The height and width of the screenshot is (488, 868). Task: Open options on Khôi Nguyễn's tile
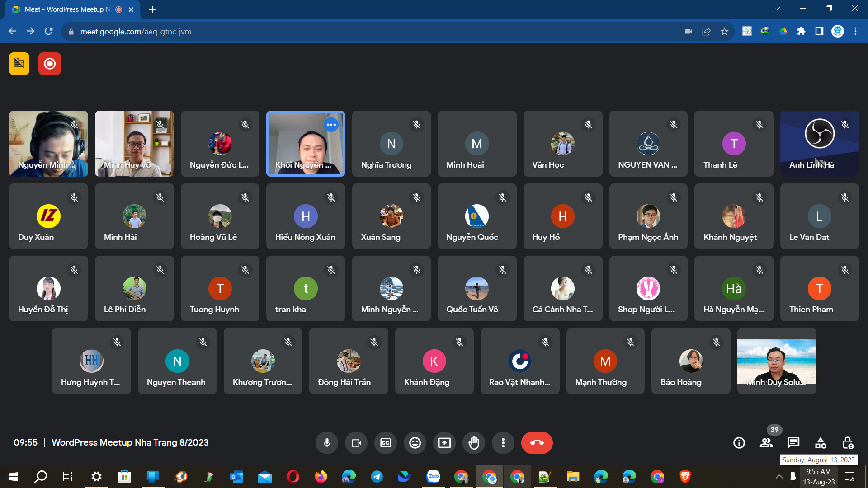331,125
